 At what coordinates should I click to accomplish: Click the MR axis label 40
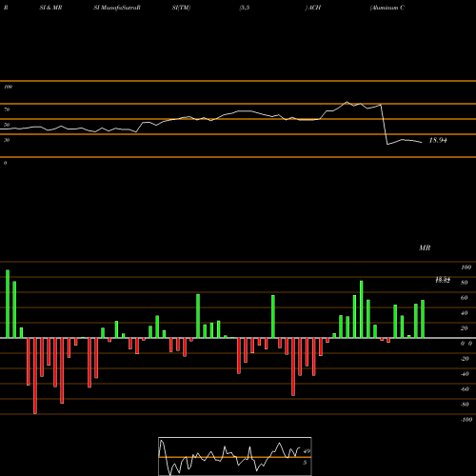point(465,313)
